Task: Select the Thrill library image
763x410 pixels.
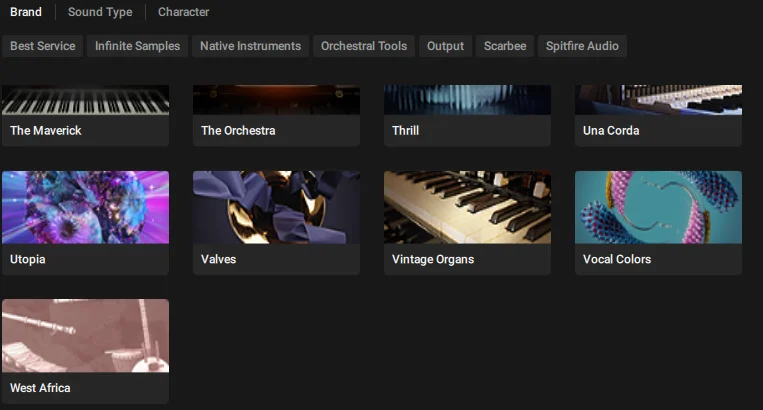Action: tap(468, 100)
